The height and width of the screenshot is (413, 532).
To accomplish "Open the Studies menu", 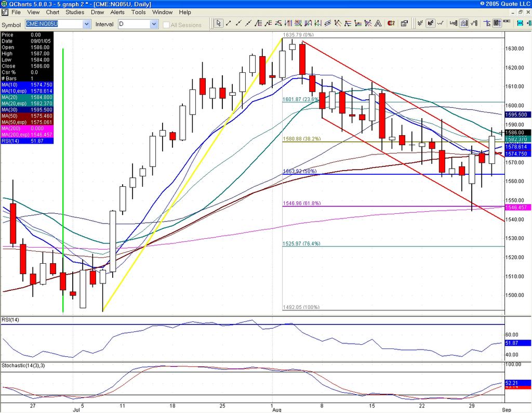I will point(75,12).
